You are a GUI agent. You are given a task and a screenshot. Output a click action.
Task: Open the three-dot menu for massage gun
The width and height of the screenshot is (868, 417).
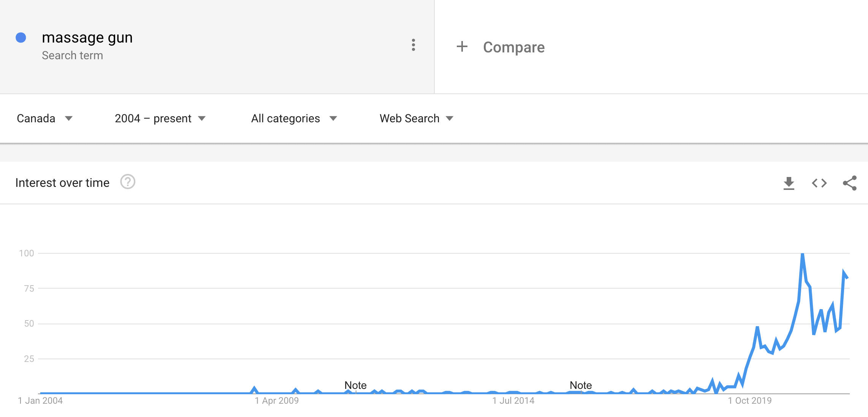413,45
